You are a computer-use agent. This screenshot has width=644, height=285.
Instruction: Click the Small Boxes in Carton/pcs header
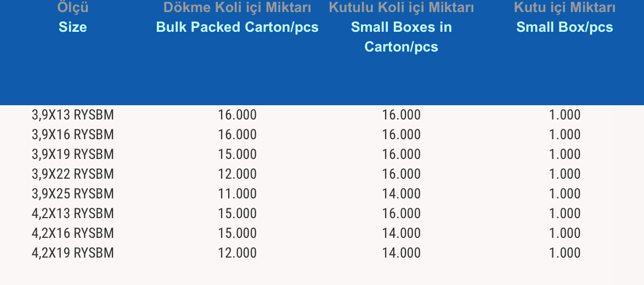(x=401, y=37)
